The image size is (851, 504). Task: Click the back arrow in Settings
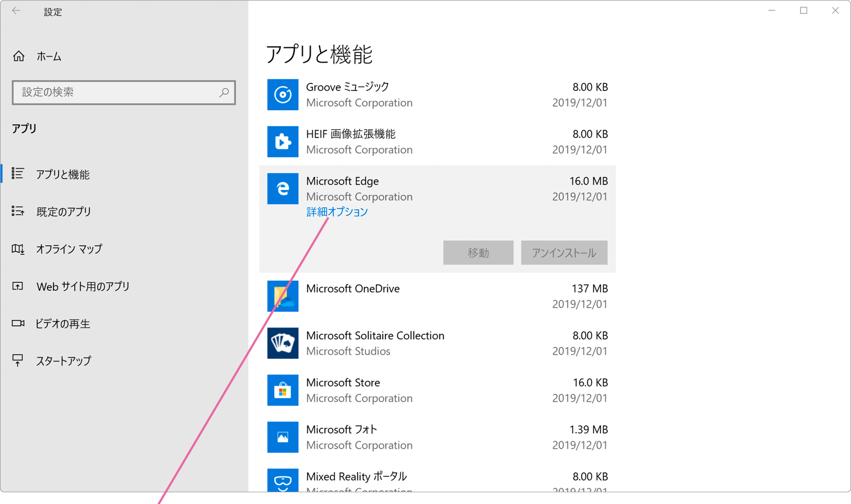coord(16,11)
